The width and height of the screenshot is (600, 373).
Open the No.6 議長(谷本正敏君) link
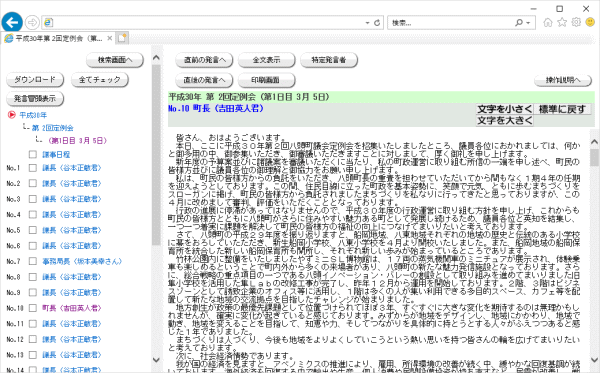point(72,246)
